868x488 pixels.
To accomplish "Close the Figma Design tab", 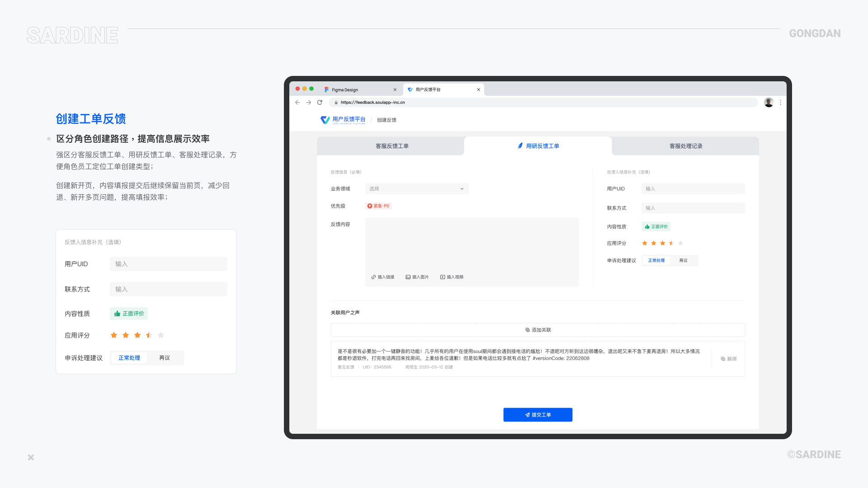I will coord(395,90).
